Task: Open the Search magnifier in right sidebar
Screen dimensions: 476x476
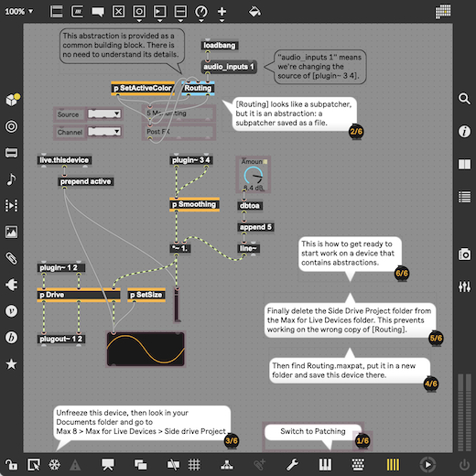Action: (464, 99)
